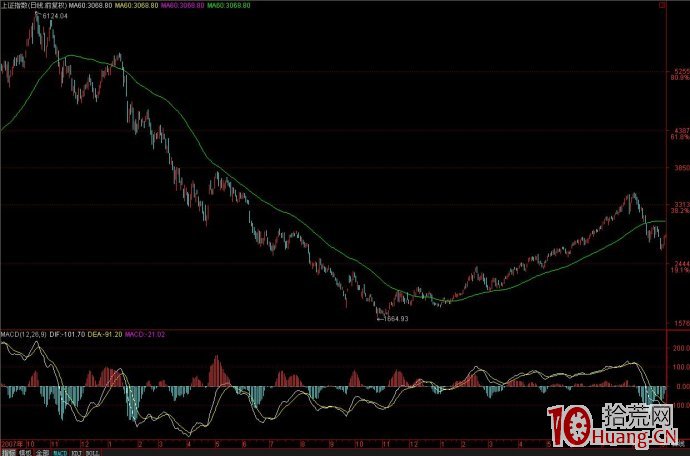Open the 全部 tab in the bottom bar
The width and height of the screenshot is (690, 456).
coord(41,452)
